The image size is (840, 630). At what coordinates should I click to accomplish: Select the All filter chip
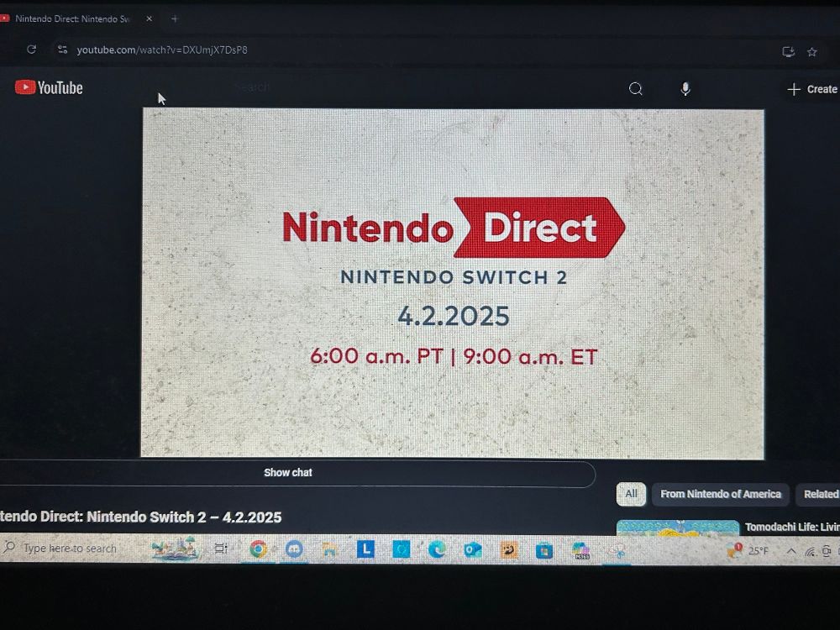coord(631,494)
